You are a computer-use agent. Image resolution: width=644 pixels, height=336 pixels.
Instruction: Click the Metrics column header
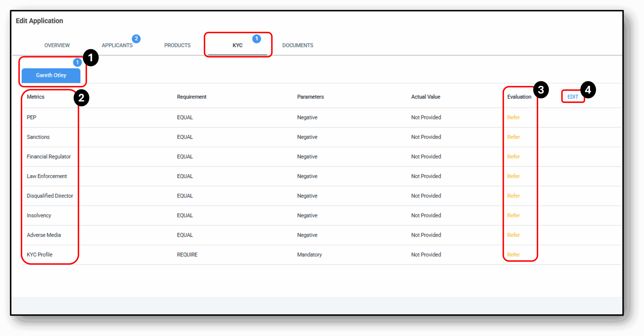[35, 96]
